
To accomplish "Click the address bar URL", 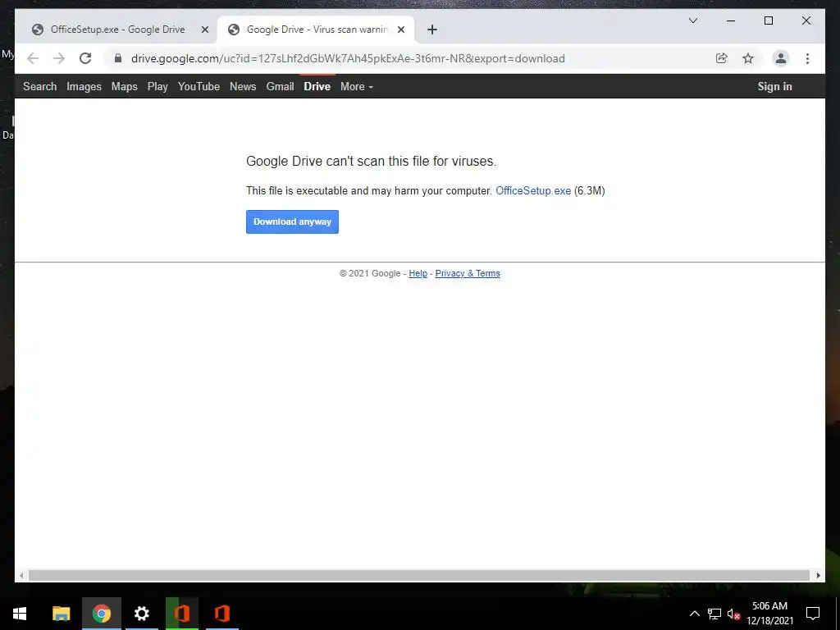I will [x=348, y=58].
